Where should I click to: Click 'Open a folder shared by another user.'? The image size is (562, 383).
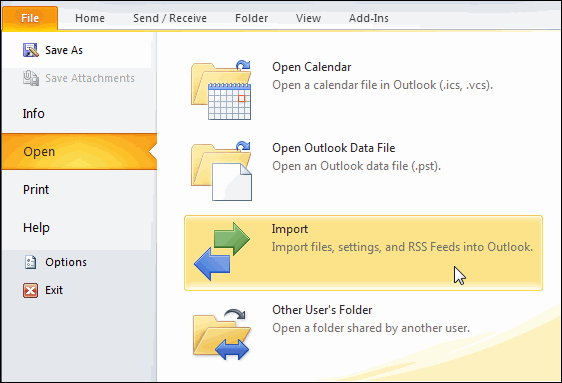coord(371,328)
